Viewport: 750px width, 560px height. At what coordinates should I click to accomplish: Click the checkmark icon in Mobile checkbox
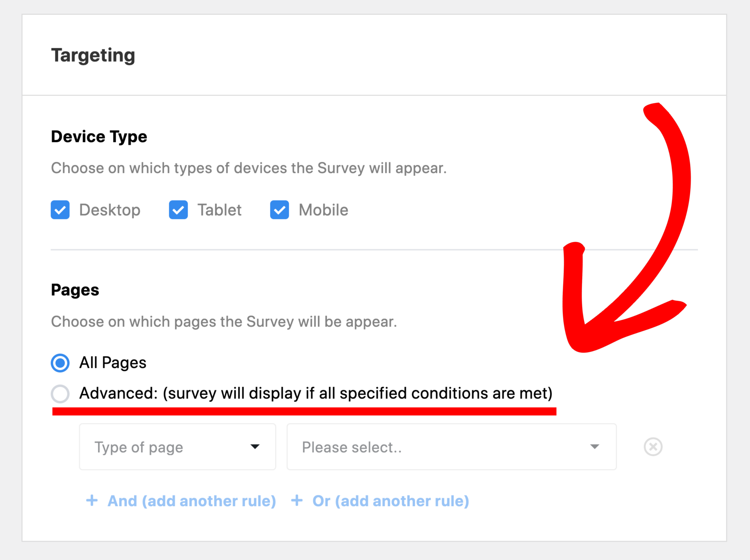pyautogui.click(x=279, y=210)
